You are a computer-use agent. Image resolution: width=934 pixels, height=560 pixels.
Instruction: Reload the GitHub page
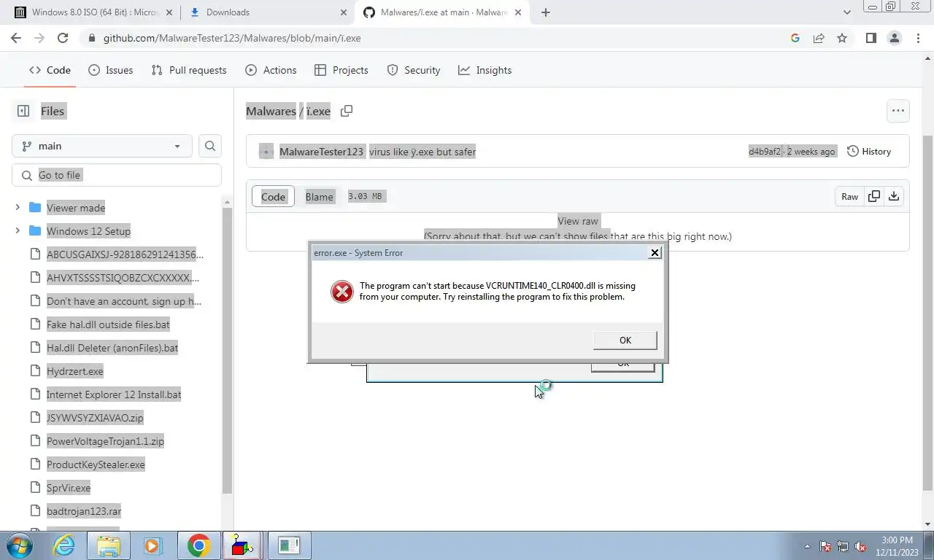pyautogui.click(x=63, y=38)
